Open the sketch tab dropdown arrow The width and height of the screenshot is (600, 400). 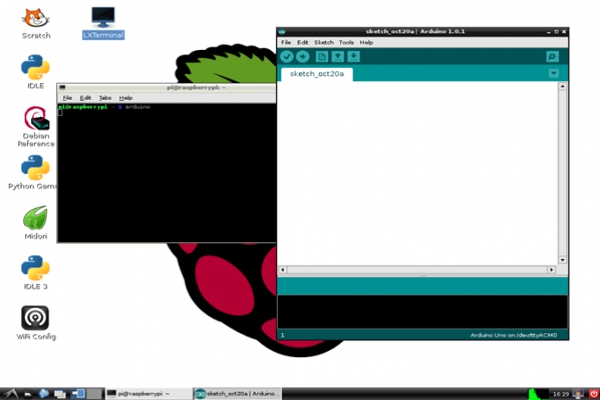(x=554, y=73)
